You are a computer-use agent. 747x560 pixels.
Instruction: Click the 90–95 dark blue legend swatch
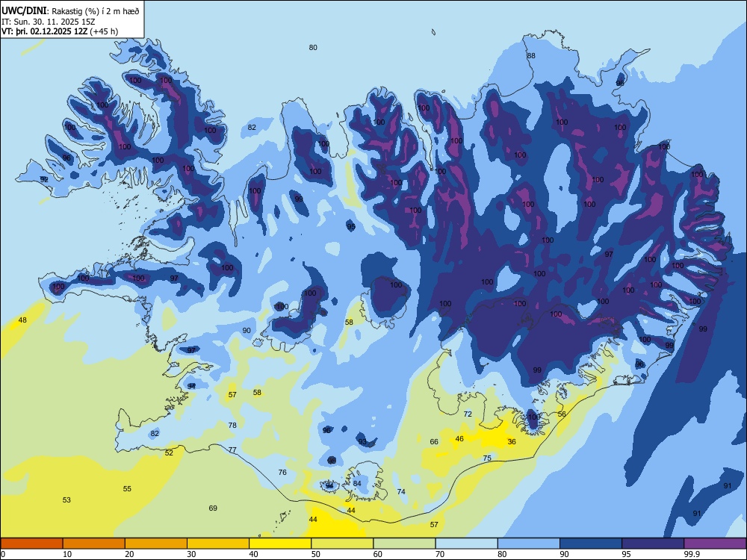pos(591,544)
